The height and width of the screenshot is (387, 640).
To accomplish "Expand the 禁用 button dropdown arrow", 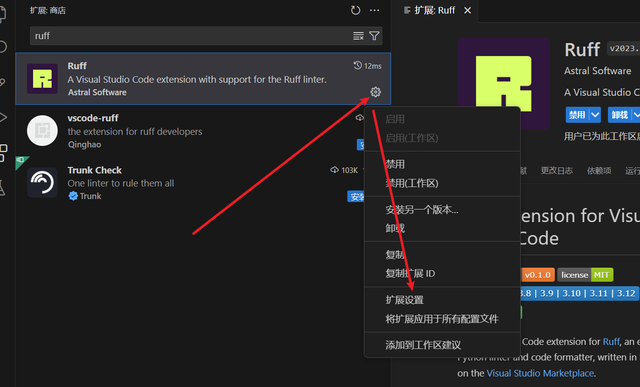I will click(x=595, y=115).
